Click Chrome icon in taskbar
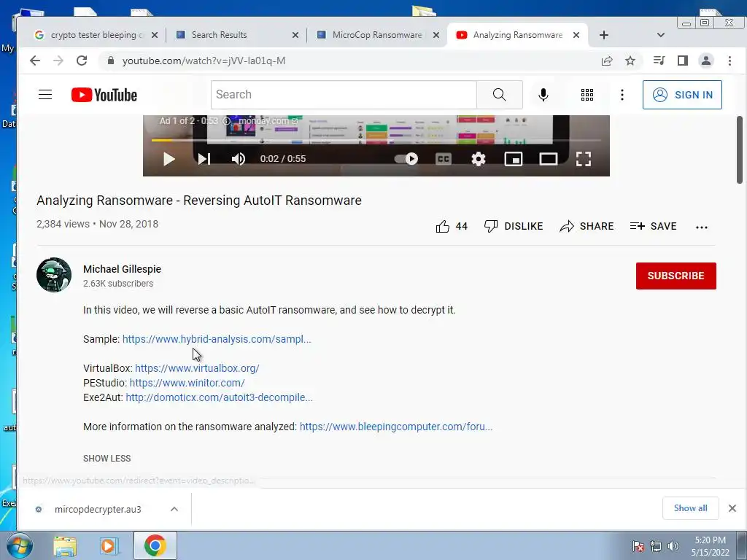Viewport: 747px width, 560px height. coord(155,545)
